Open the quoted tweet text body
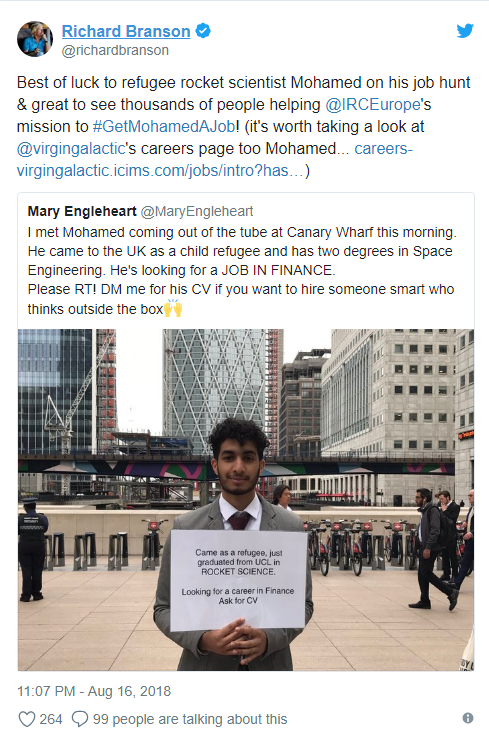 tap(242, 270)
